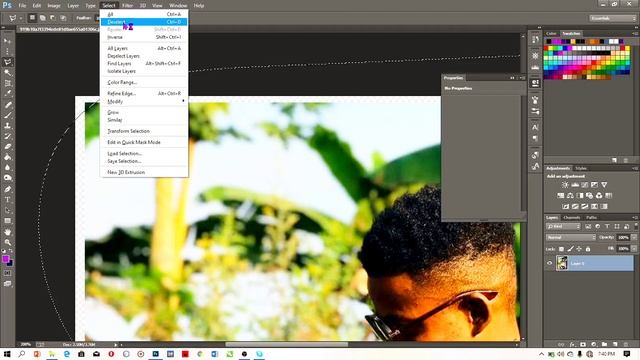This screenshot has height=360, width=640.
Task: Click the Vibrance adjustment triangle icon
Action: point(604,185)
